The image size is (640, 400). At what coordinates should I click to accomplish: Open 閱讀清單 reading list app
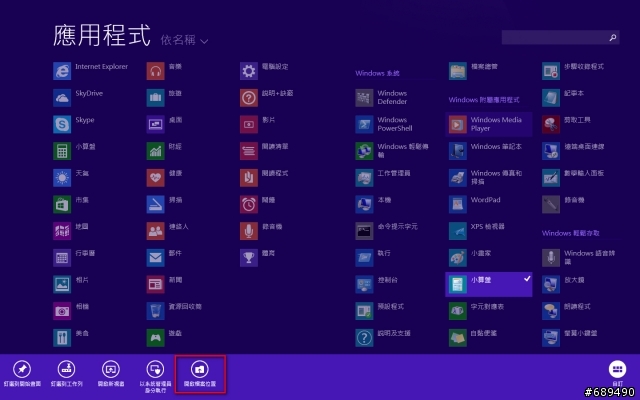click(264, 151)
